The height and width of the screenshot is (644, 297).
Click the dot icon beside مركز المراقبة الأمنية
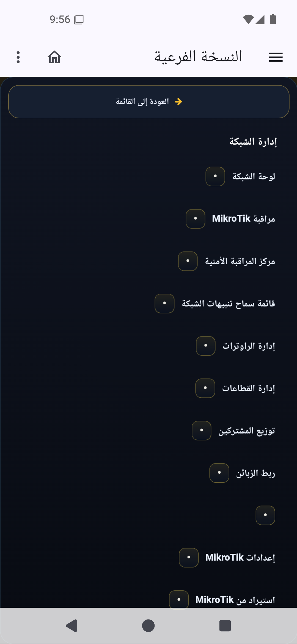(188, 261)
